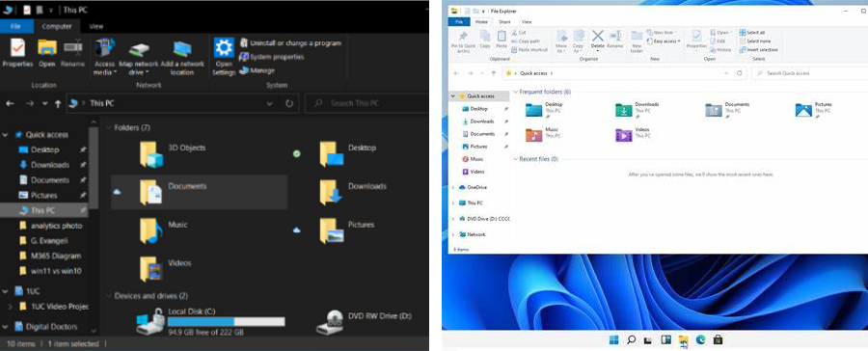
Task: Select Videos folder in dark content pane
Action: [165, 268]
